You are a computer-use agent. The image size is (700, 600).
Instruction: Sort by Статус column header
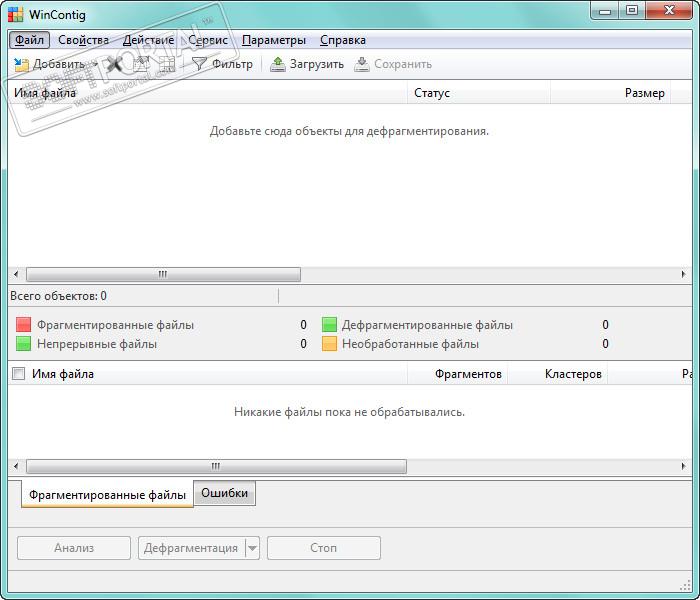479,93
